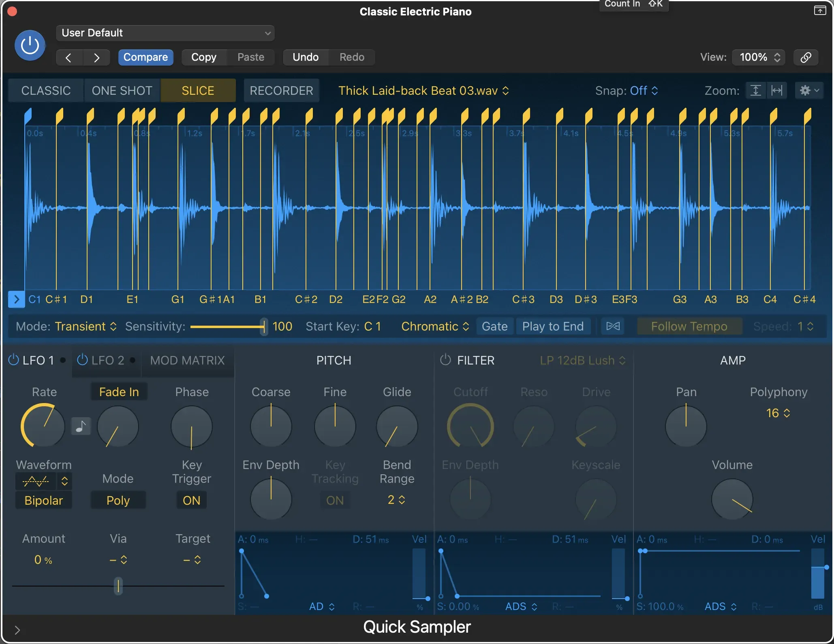Toggle the Bipolar button
The image size is (834, 644).
point(44,500)
